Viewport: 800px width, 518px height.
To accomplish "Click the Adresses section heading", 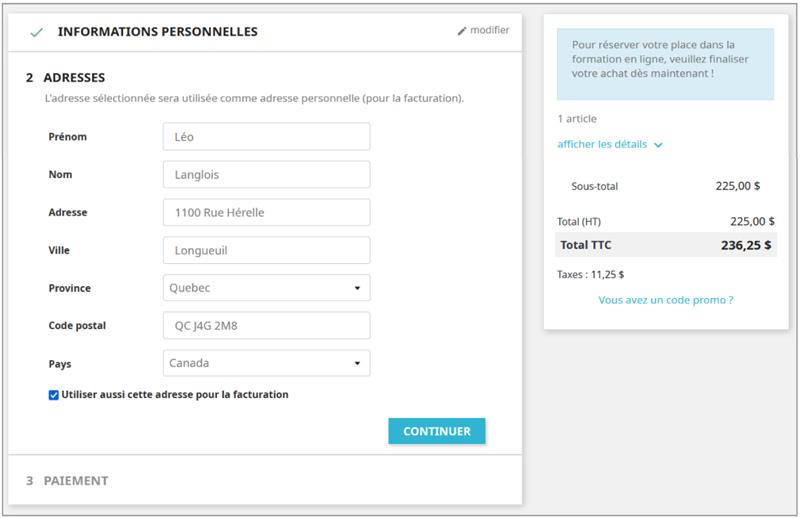I will [x=74, y=77].
